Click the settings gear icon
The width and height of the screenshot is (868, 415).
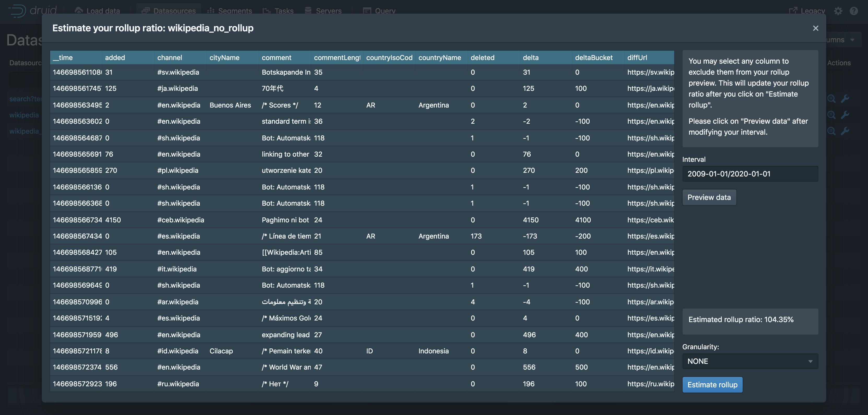838,11
